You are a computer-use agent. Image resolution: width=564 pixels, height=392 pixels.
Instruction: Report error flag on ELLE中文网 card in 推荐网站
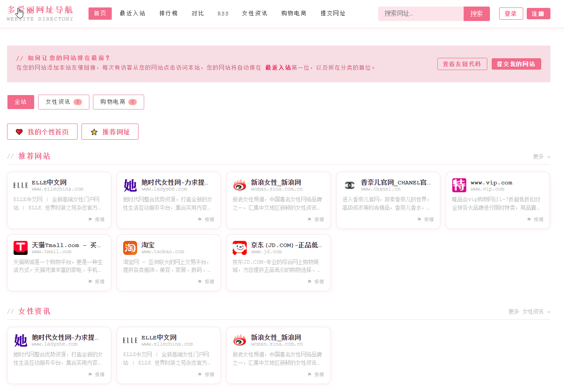[96, 219]
